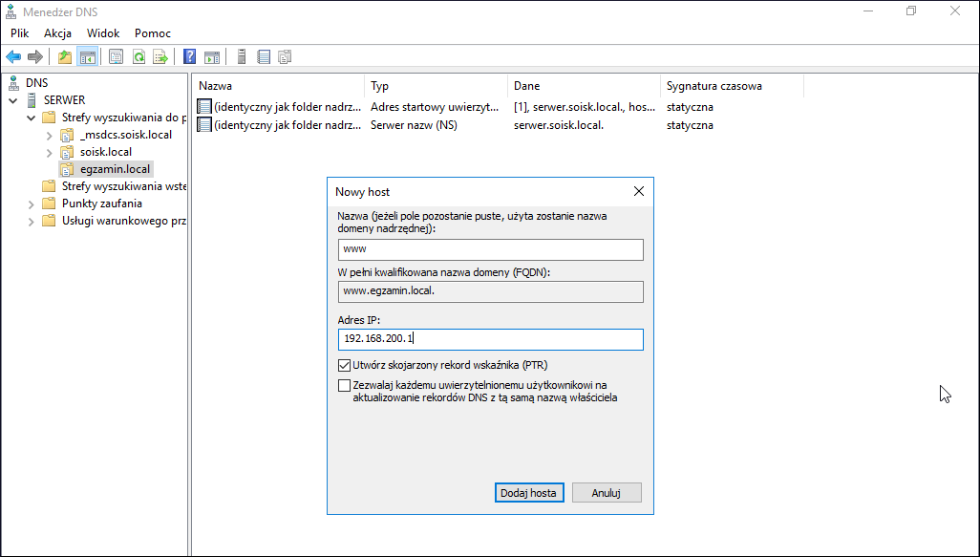The height and width of the screenshot is (557, 980).
Task: Click the blue Back arrow in toolbar
Action: click(13, 57)
